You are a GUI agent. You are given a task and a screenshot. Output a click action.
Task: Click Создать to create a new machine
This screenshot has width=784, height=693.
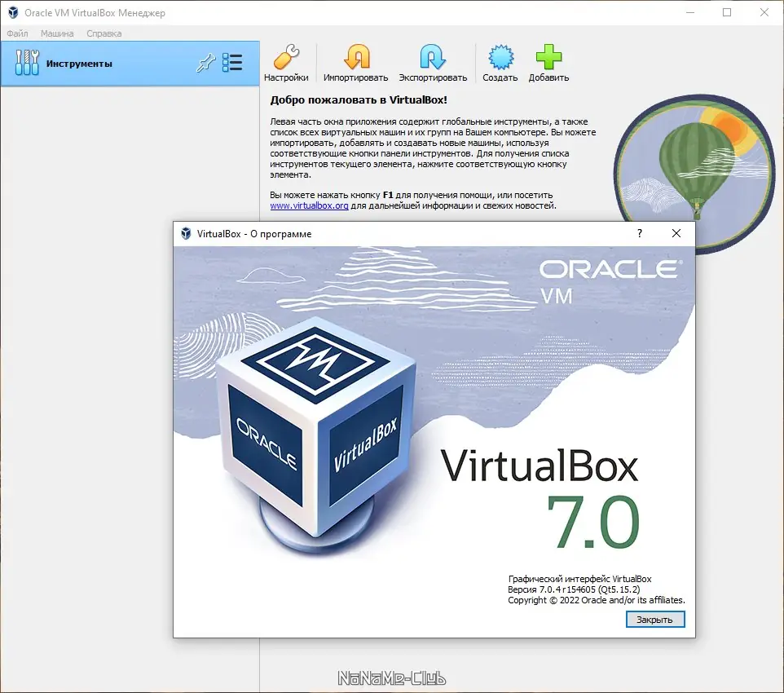(x=500, y=63)
